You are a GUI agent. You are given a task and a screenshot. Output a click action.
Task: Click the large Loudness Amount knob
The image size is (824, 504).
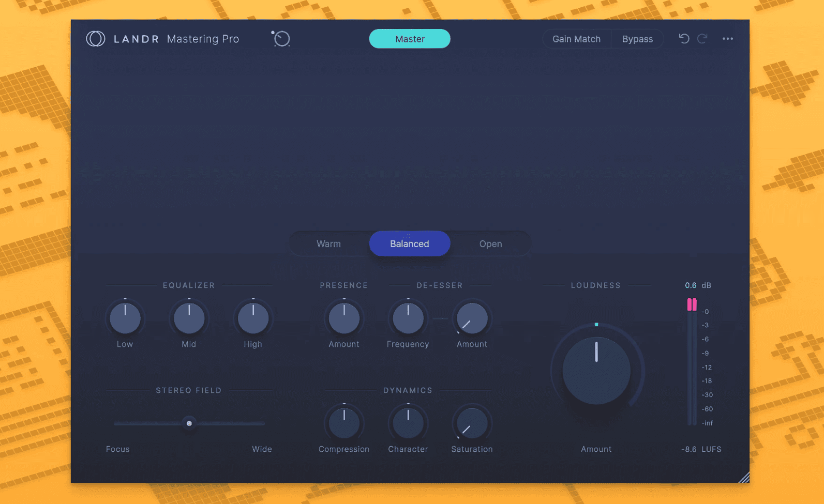click(596, 371)
